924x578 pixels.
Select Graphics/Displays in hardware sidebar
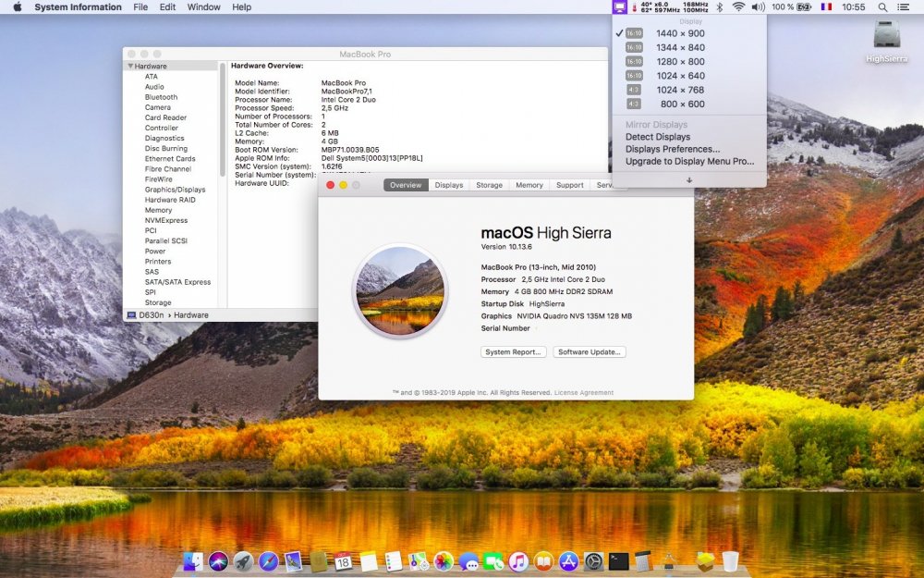click(176, 189)
